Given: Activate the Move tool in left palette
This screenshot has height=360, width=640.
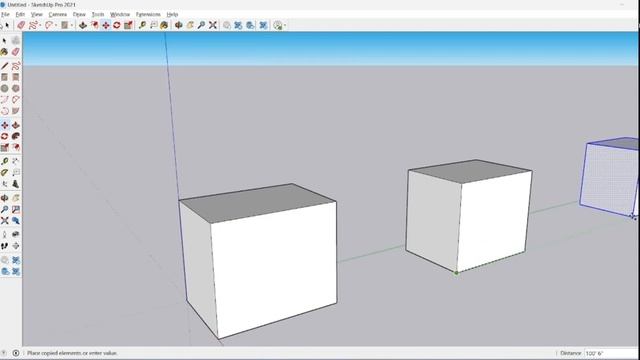Looking at the screenshot, I should pos(4,125).
